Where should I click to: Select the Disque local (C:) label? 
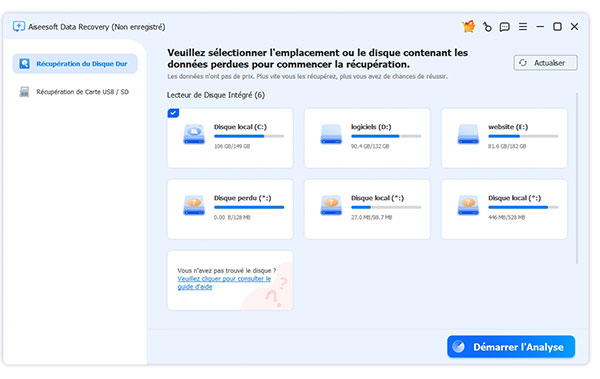[x=240, y=127]
